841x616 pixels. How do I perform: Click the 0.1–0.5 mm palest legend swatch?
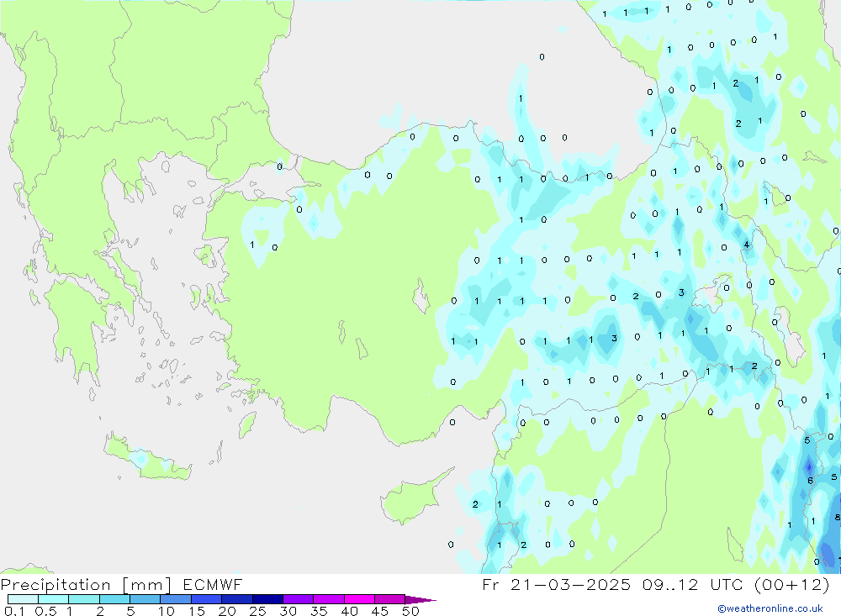23,599
